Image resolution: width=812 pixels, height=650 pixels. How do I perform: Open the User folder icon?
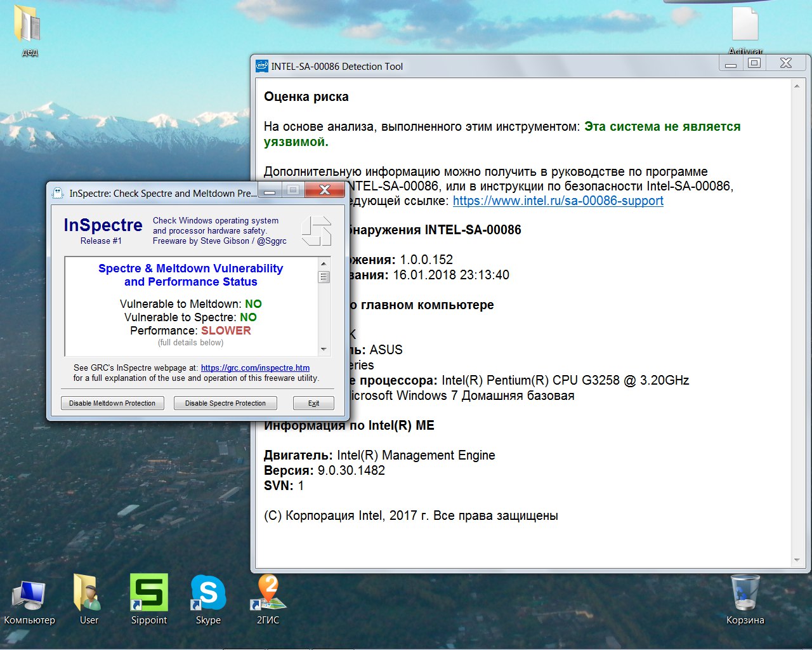click(88, 595)
